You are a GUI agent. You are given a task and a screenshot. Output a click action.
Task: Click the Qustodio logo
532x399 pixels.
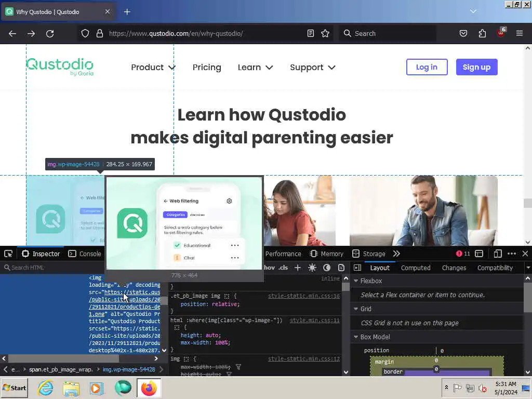point(60,66)
